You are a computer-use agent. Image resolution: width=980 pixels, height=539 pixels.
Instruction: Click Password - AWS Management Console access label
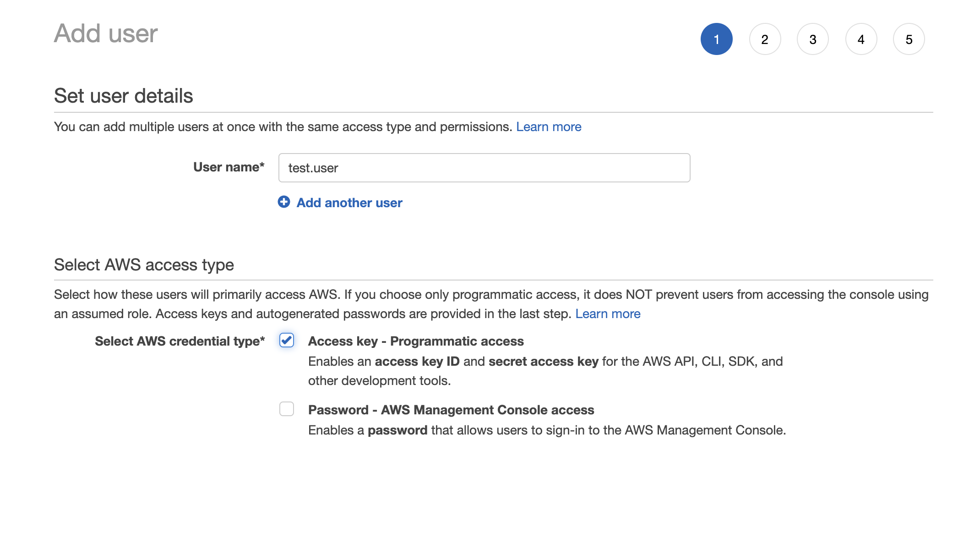coord(451,410)
